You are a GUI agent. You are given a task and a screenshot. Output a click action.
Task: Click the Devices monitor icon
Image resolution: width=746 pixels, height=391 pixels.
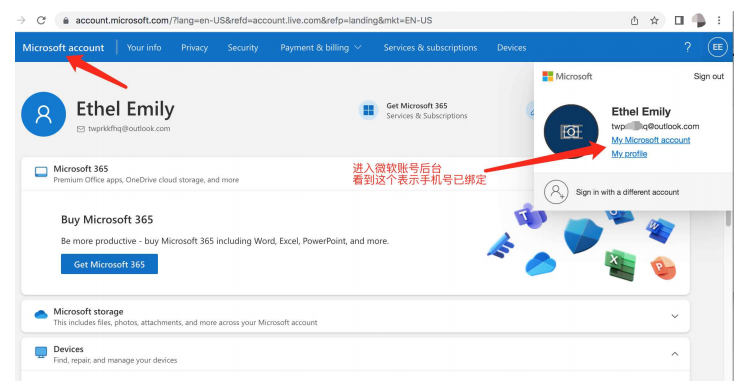[41, 352]
